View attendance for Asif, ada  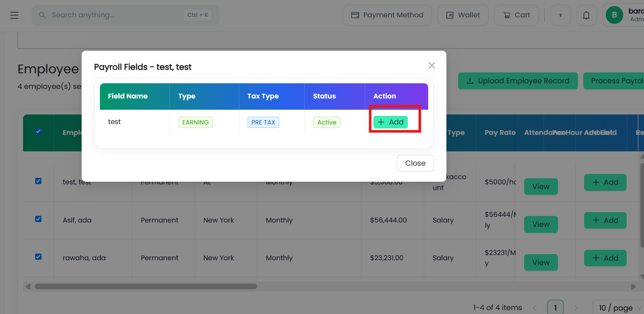tap(541, 224)
